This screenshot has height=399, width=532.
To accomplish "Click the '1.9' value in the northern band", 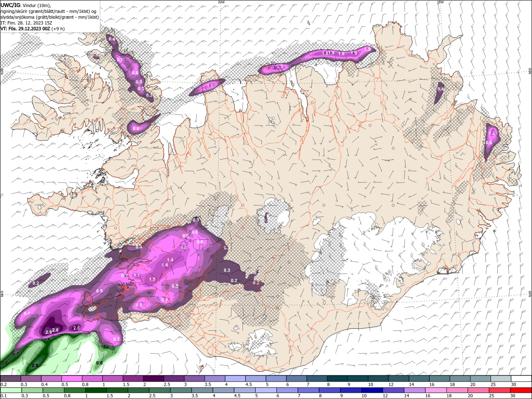I will [354, 54].
